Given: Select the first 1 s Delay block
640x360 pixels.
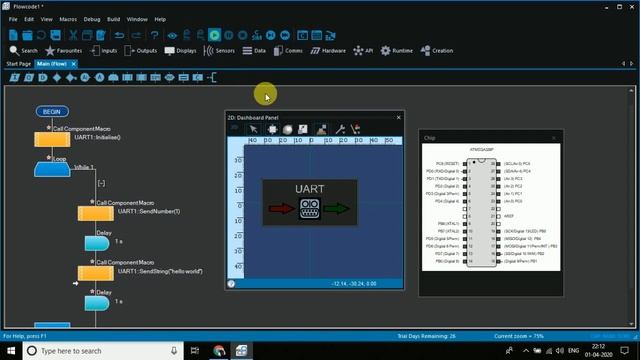Looking at the screenshot, I should click(97, 243).
